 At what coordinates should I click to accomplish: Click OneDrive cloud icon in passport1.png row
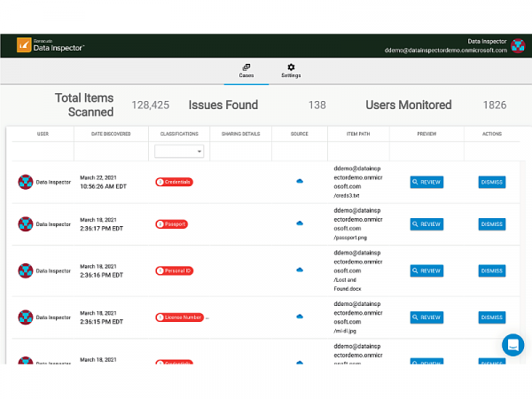[300, 223]
